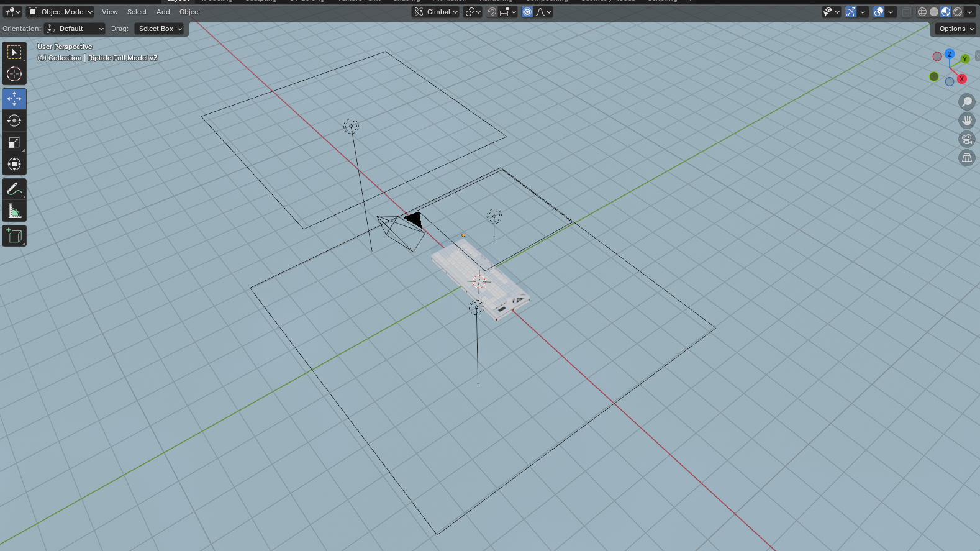This screenshot has width=980, height=551.
Task: Toggle snapping magnet button
Action: click(x=492, y=12)
